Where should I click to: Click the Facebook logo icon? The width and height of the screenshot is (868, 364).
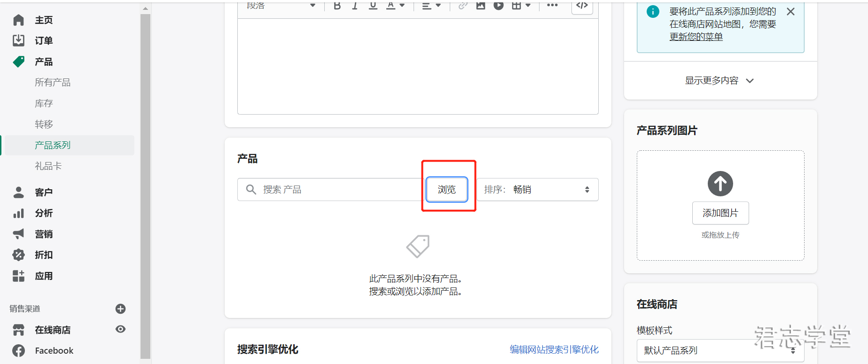click(x=18, y=351)
